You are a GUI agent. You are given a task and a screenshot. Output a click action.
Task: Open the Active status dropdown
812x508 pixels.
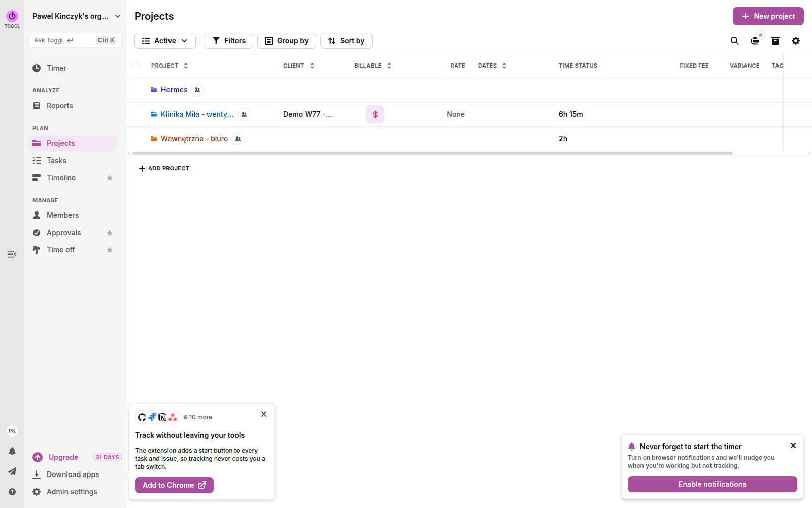(165, 41)
